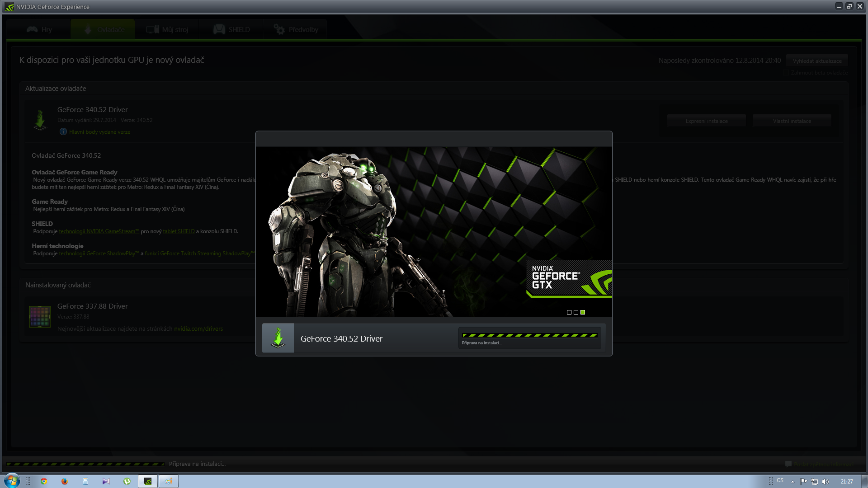
Task: Click the CS language indicator
Action: coord(780,480)
